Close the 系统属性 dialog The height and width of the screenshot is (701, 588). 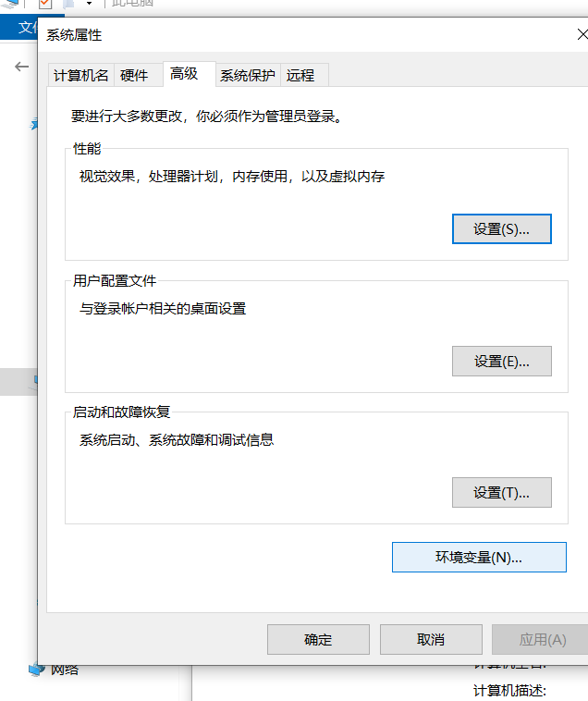click(x=582, y=34)
